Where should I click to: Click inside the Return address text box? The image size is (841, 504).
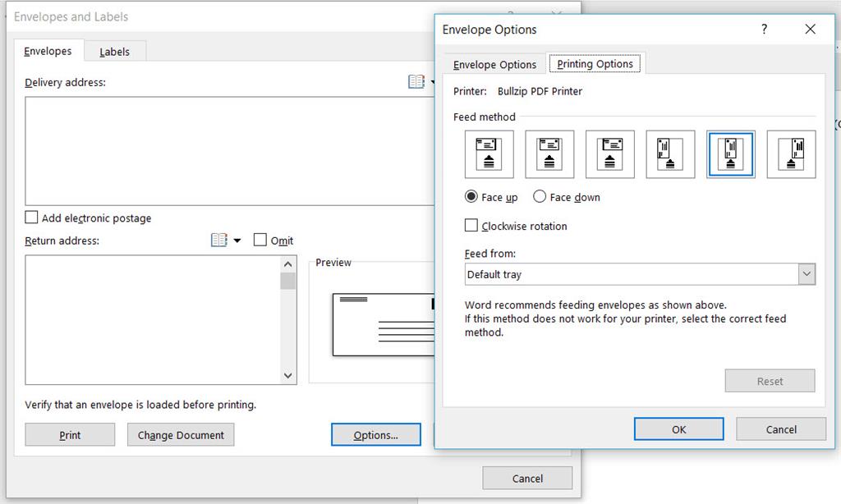tap(153, 320)
